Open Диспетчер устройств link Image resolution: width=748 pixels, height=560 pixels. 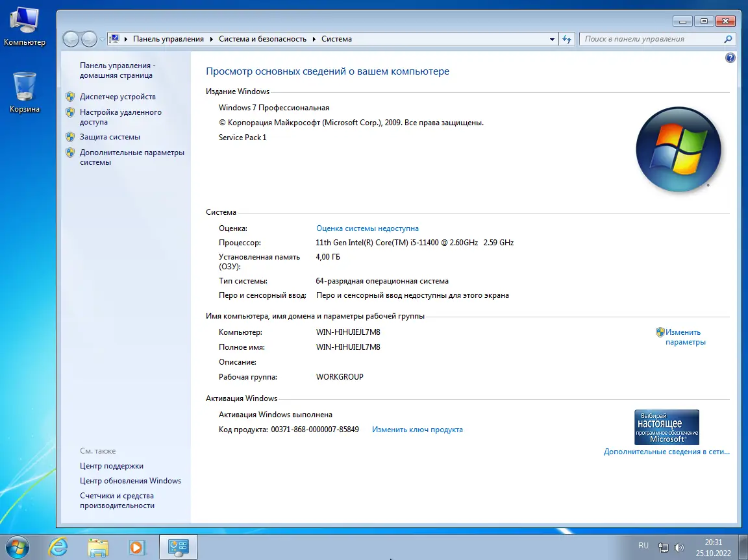pos(118,97)
